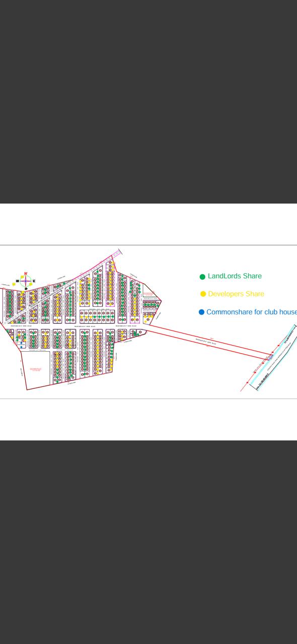Viewport: 297px width, 644px height.
Task: Click the long red approach road connecting to highway
Action: click(x=206, y=341)
